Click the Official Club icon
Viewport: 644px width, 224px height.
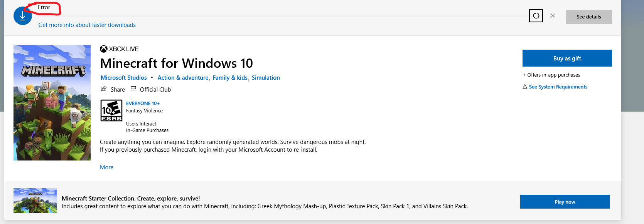tap(133, 89)
